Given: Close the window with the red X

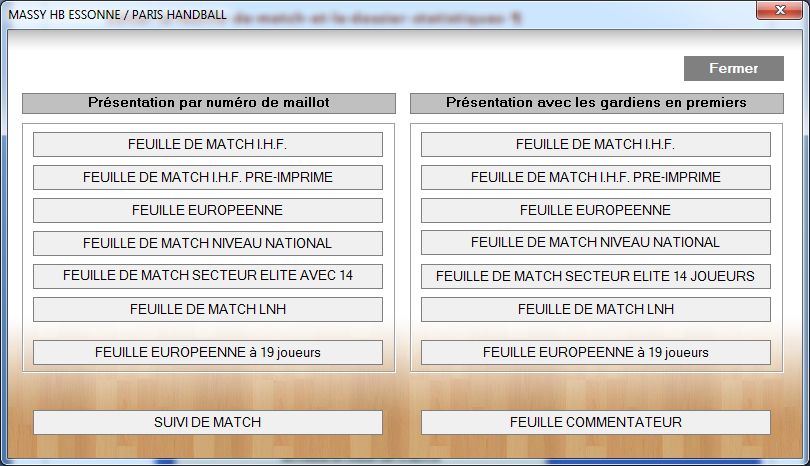Looking at the screenshot, I should 780,10.
